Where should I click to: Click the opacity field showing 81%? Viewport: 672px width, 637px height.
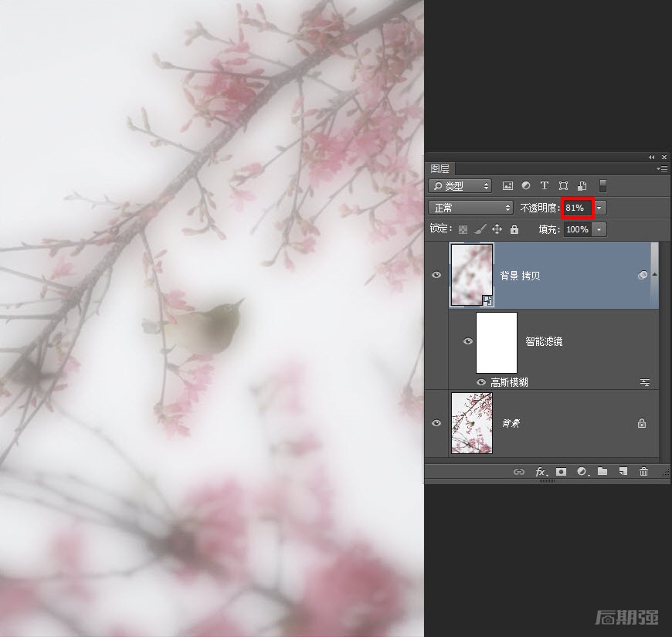pos(577,208)
